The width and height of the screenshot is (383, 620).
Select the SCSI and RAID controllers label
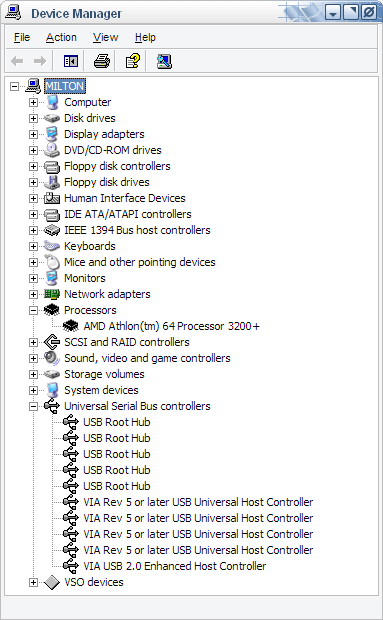(x=127, y=342)
